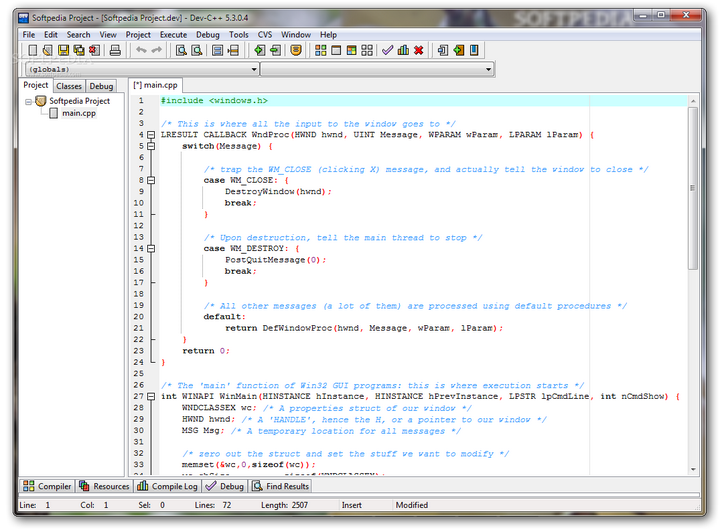Image resolution: width=720 pixels, height=530 pixels.
Task: Collapse the WM_CLOSE case fold at line 8
Action: point(151,180)
